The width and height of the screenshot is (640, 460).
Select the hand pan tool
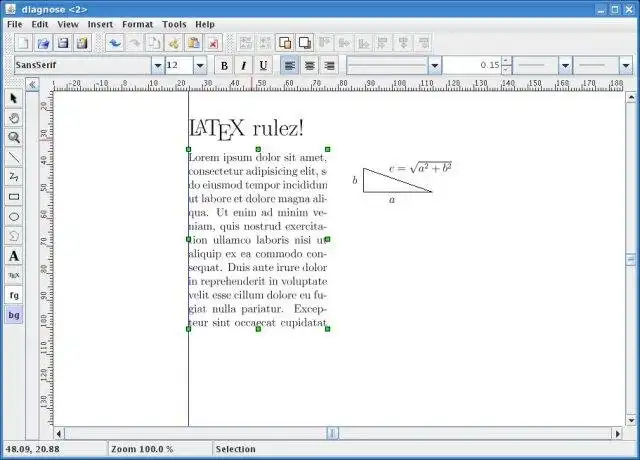click(14, 118)
